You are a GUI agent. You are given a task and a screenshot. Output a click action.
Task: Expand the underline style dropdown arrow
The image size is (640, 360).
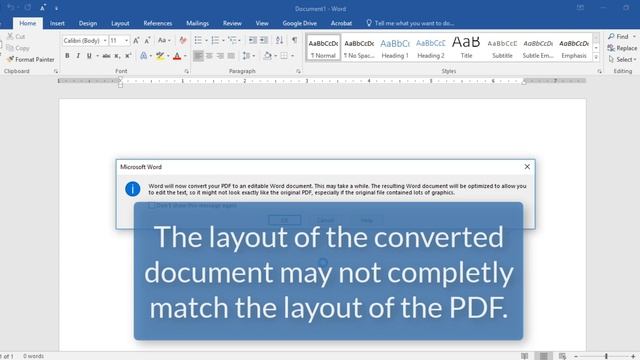(x=97, y=56)
